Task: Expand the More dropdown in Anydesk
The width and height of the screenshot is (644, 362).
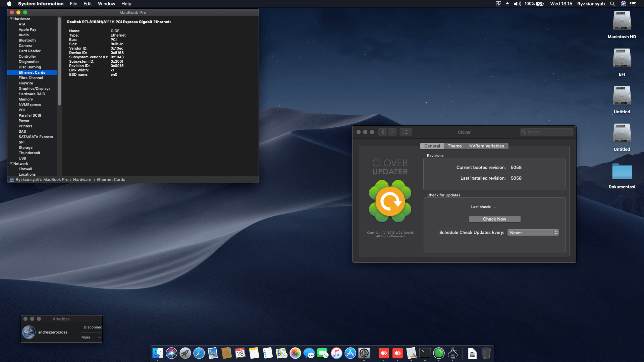Action: pos(91,337)
